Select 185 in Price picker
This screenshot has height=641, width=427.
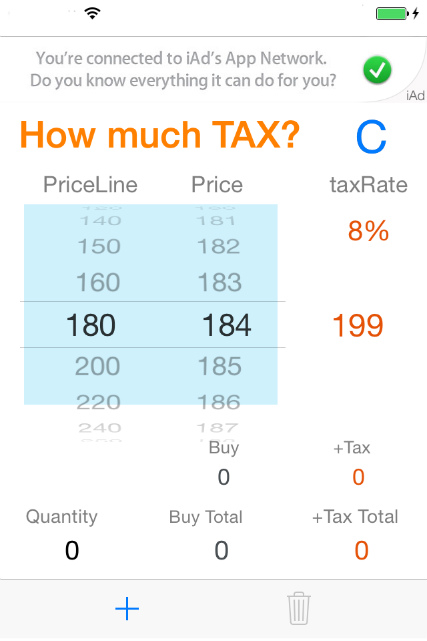coord(220,366)
